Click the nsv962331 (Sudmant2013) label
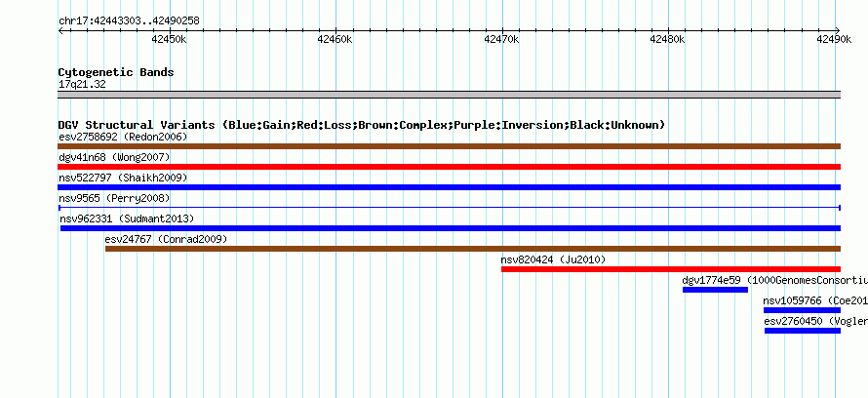Image resolution: width=868 pixels, height=398 pixels. pos(127,219)
